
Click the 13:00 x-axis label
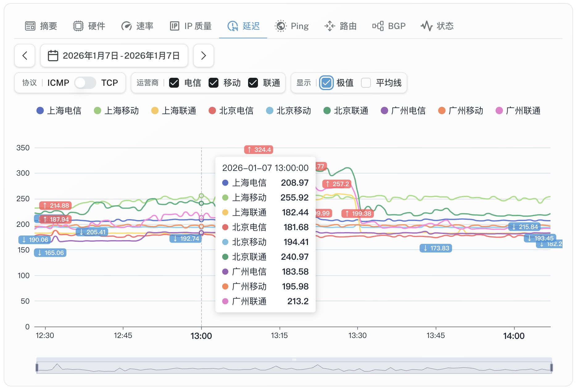tap(201, 336)
